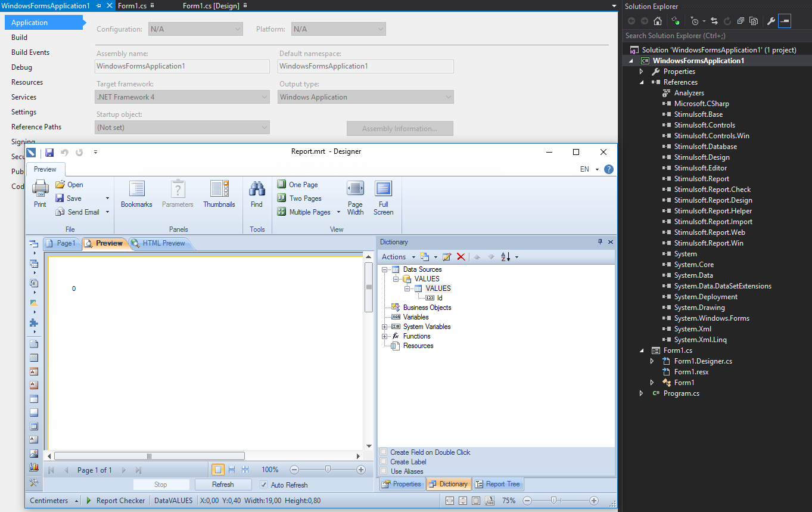812x512 pixels.
Task: Expand the System Variables tree node
Action: coord(385,327)
